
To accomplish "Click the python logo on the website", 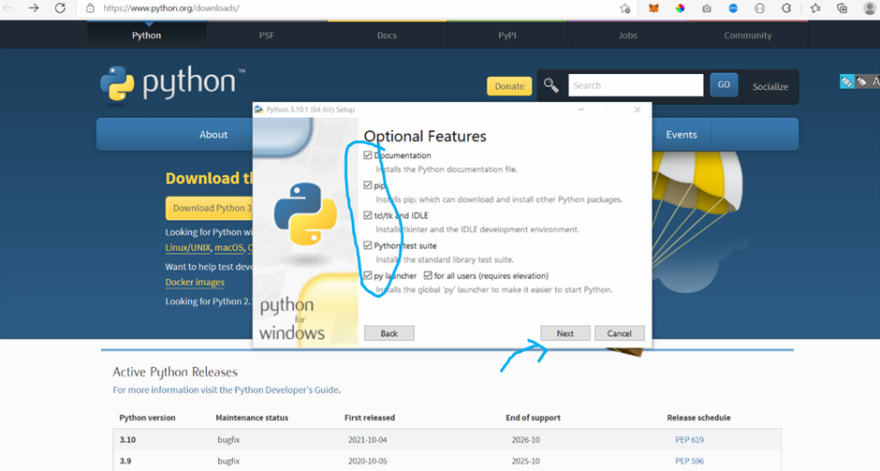I will coord(172,84).
